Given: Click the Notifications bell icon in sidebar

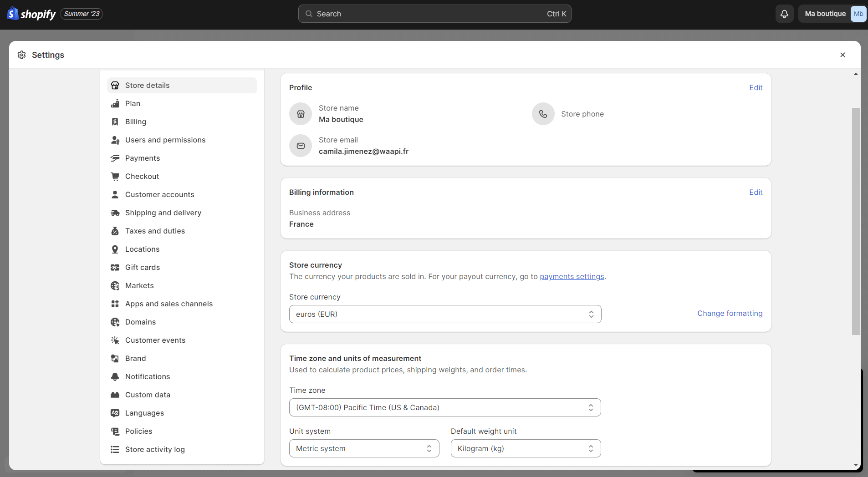Looking at the screenshot, I should (115, 376).
